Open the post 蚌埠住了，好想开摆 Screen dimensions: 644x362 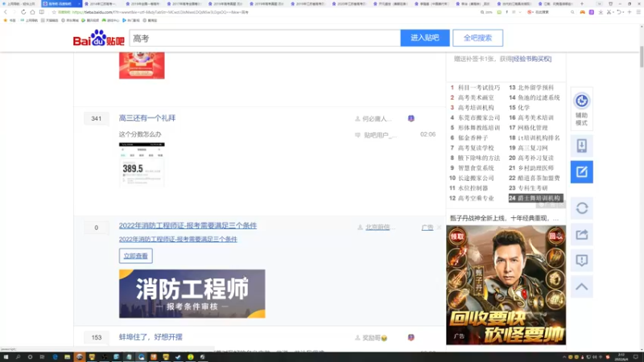click(x=151, y=337)
